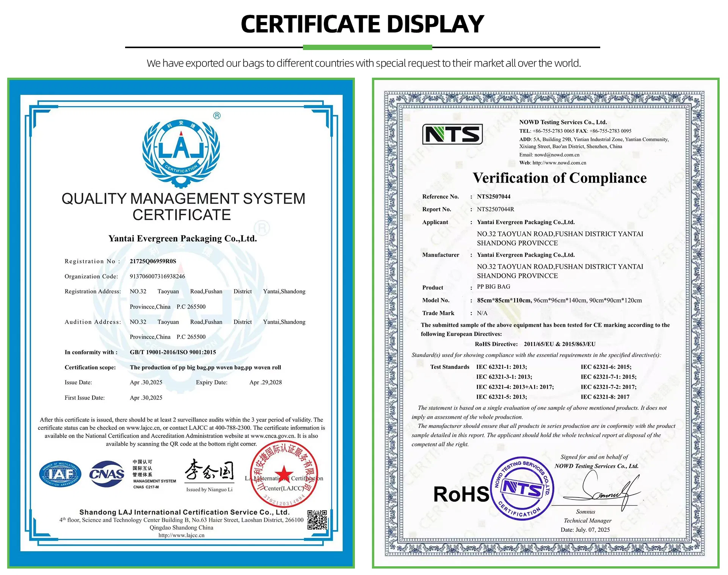Click the 'Verification of Compliance' title

[x=560, y=178]
